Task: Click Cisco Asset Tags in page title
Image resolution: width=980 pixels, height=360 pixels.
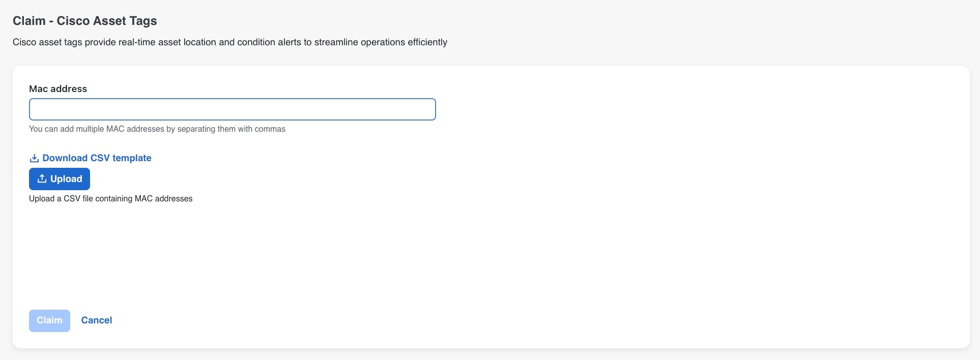Action: click(x=107, y=21)
